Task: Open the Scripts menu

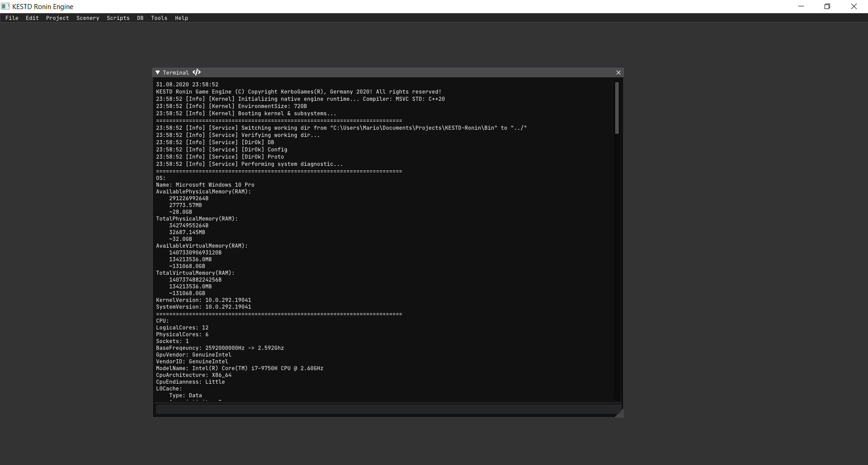Action: tap(118, 18)
